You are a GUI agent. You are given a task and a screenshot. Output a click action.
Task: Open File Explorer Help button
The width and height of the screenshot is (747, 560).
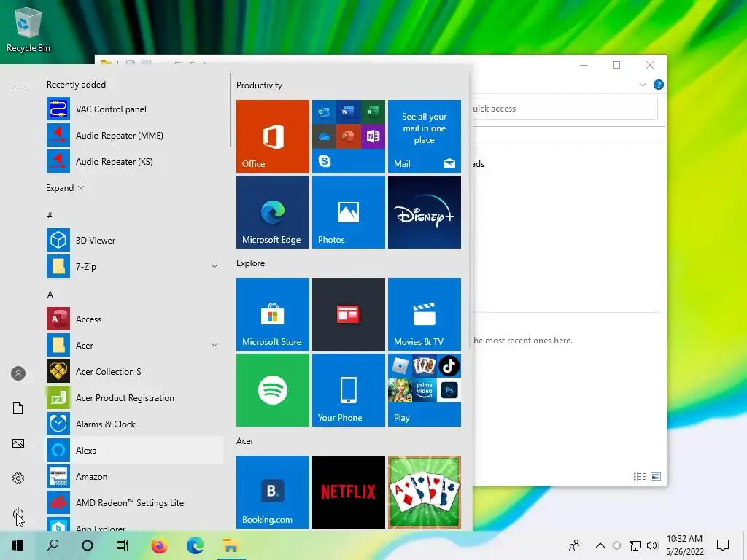pyautogui.click(x=659, y=85)
